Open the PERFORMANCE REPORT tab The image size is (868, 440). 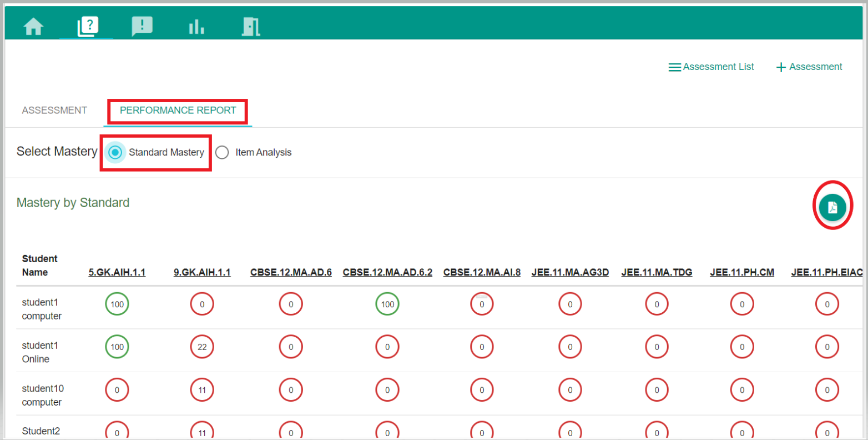pos(178,110)
